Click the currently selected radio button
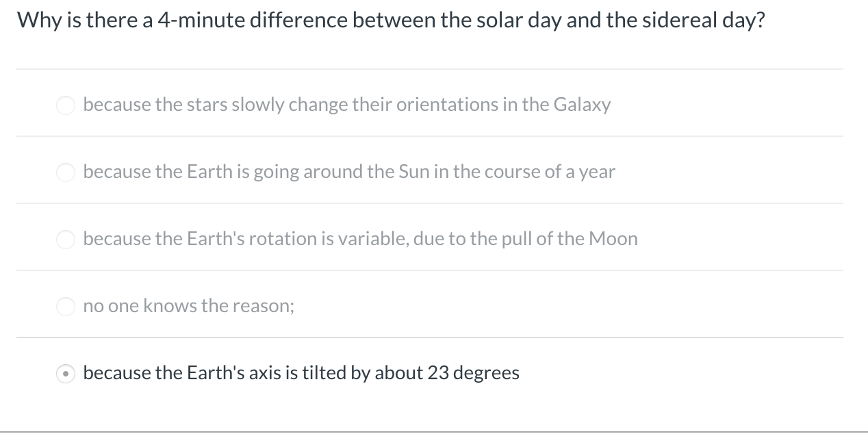868x434 pixels. [x=65, y=374]
